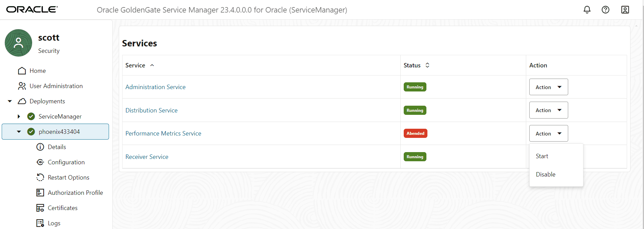Open the Administration Service link
Screen dimensions: 644x229
pos(156,87)
